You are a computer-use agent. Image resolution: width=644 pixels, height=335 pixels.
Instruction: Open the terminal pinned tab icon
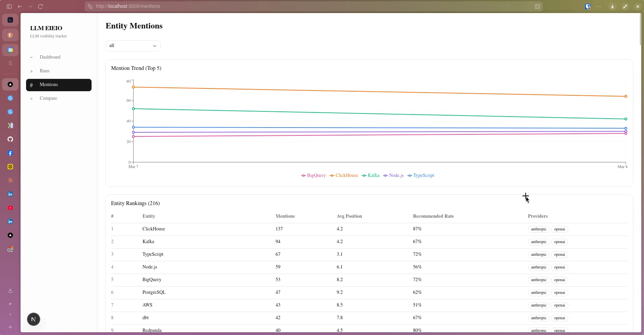click(x=10, y=20)
